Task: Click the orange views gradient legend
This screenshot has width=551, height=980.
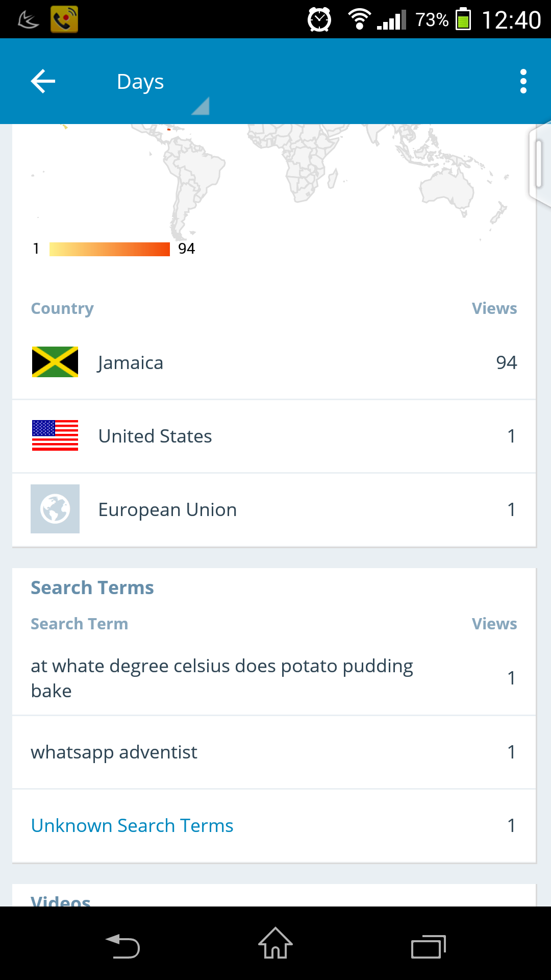Action: 110,249
